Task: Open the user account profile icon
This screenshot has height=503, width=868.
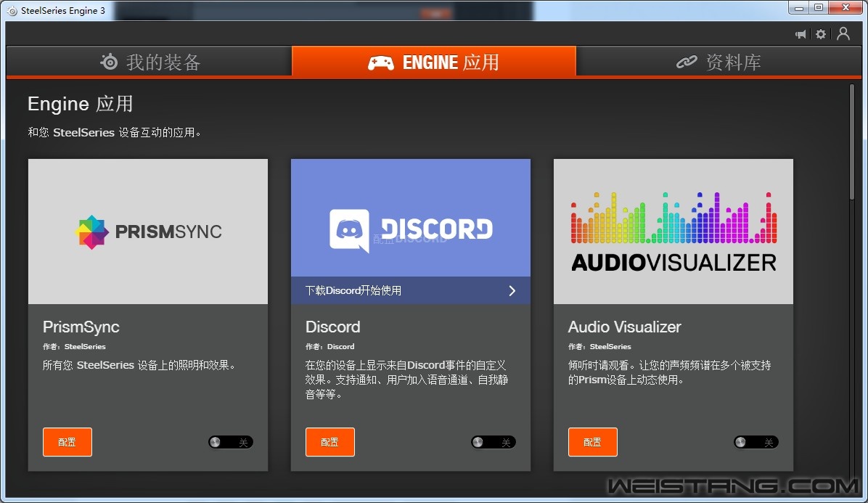Action: (843, 34)
